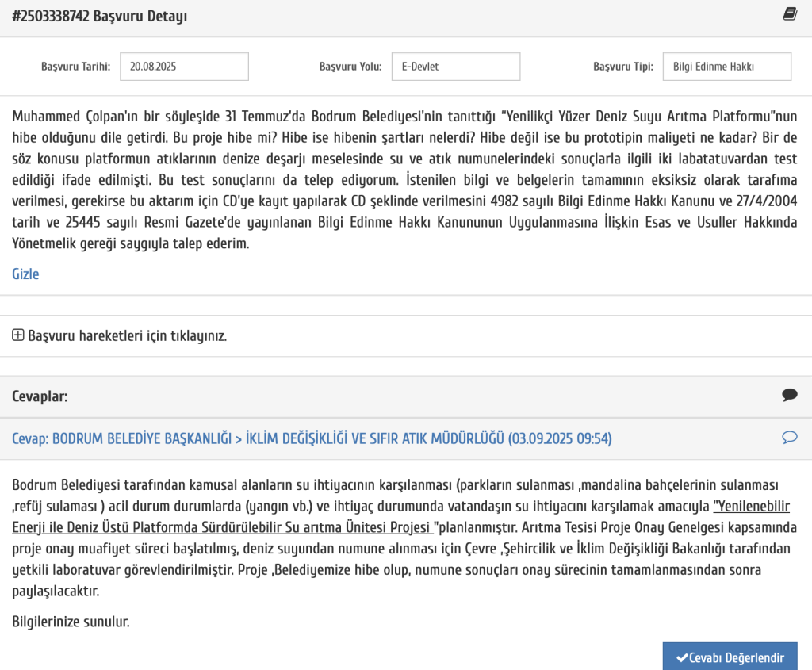Click the 'Başvuru Tarihi:' label

(x=75, y=67)
